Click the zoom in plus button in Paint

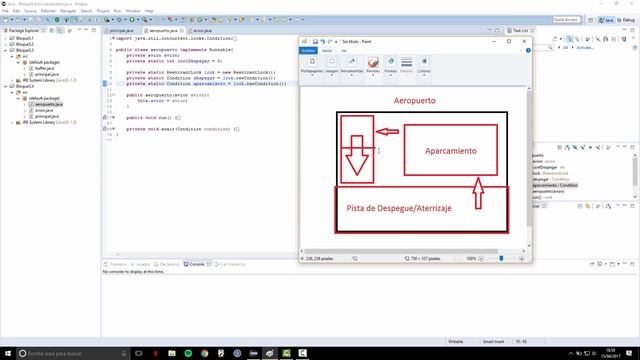coord(522,258)
